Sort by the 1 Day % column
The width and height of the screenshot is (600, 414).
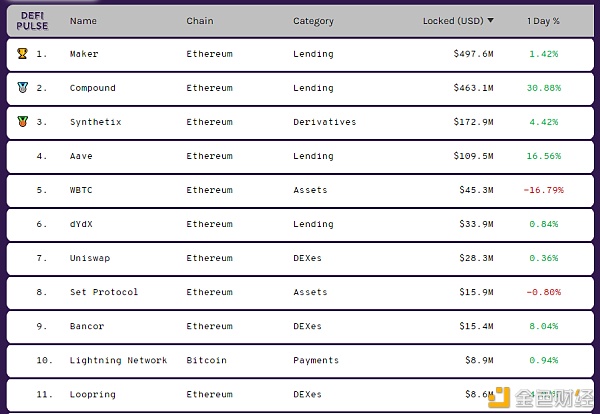pos(543,21)
